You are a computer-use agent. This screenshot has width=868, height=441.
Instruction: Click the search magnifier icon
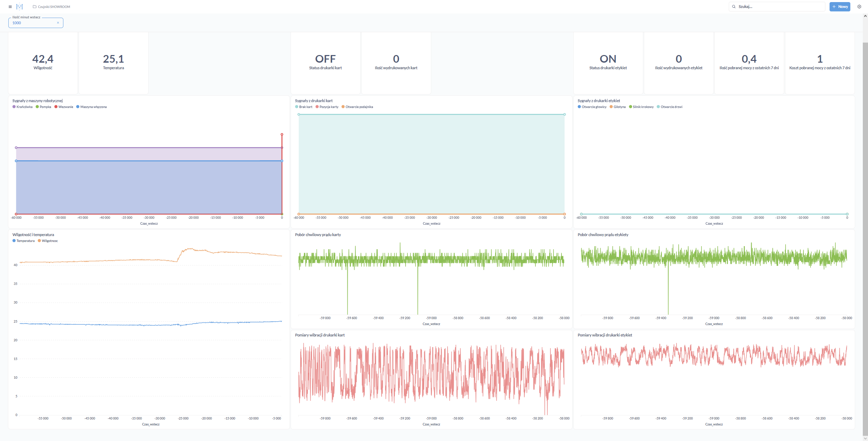(734, 7)
